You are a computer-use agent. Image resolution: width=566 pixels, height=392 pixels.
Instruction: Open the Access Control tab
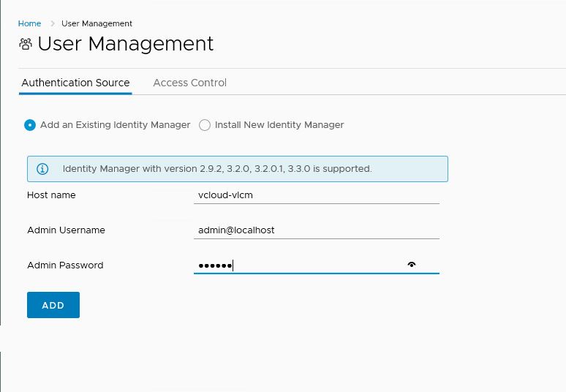189,83
